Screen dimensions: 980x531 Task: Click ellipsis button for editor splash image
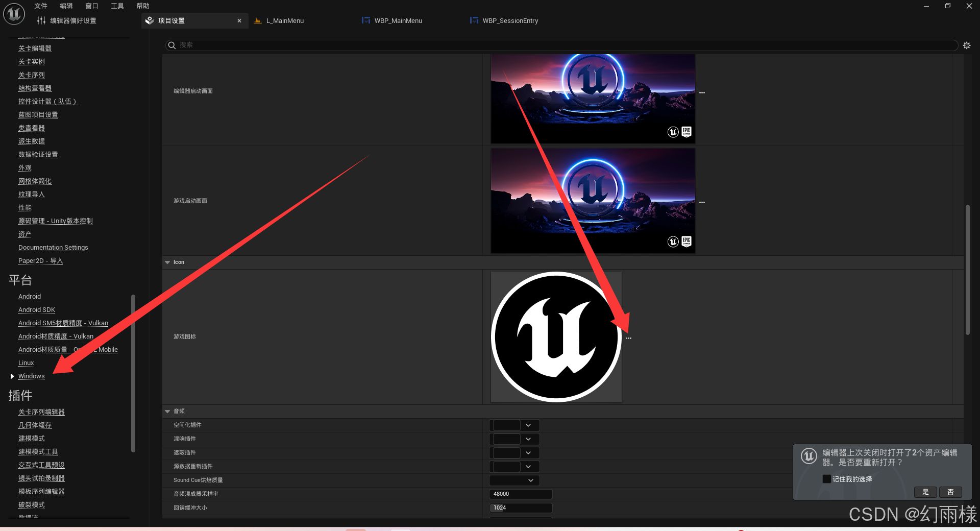pyautogui.click(x=702, y=93)
